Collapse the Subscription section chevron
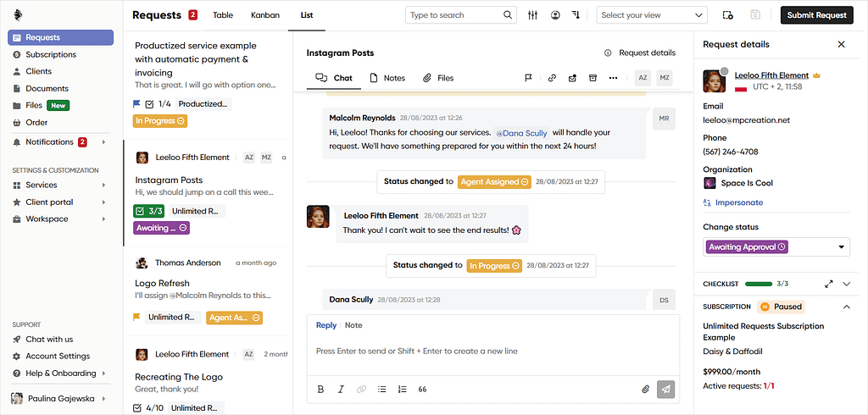 [847, 307]
